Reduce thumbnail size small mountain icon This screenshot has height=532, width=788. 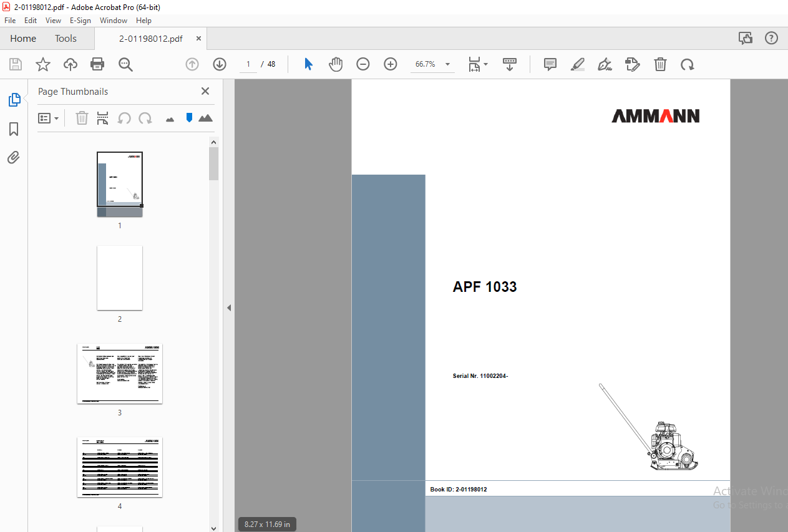point(170,118)
